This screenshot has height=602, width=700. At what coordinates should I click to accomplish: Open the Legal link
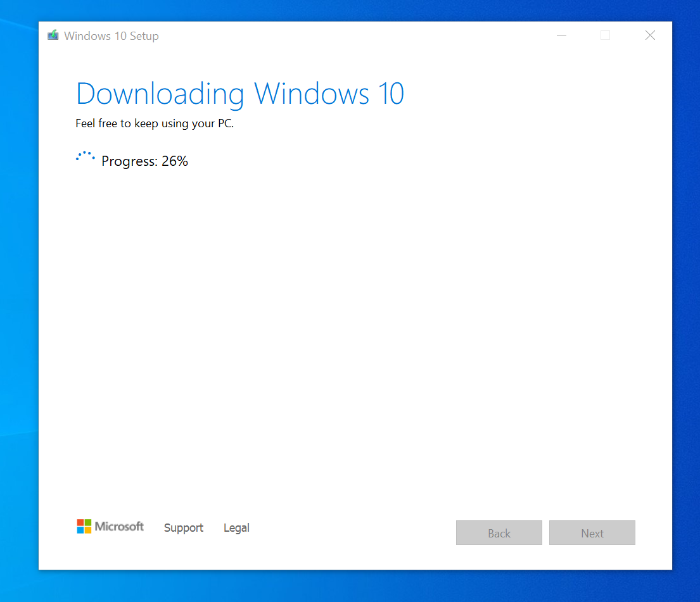tap(237, 528)
